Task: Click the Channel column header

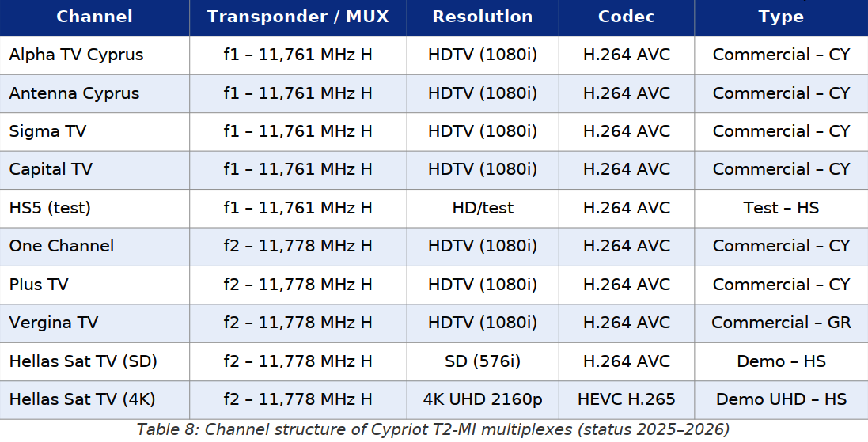Action: pos(94,17)
